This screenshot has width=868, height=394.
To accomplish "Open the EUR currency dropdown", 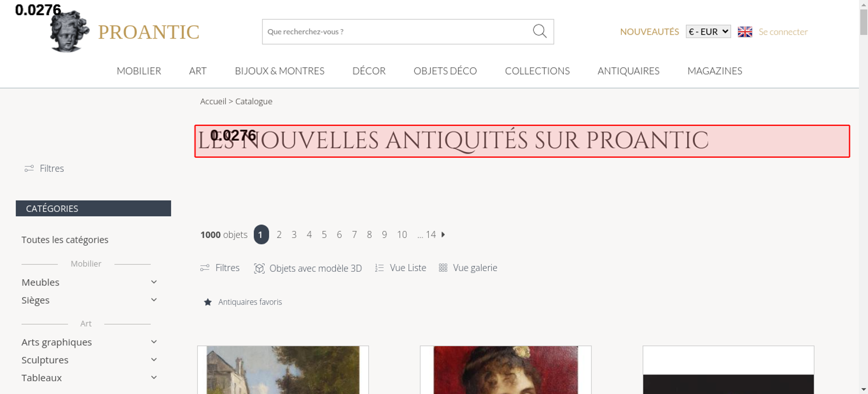I will [x=708, y=32].
